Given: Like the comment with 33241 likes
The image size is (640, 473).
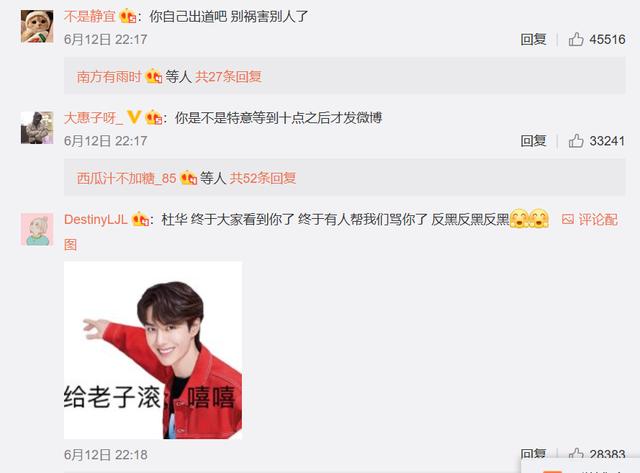Looking at the screenshot, I should click(x=576, y=141).
